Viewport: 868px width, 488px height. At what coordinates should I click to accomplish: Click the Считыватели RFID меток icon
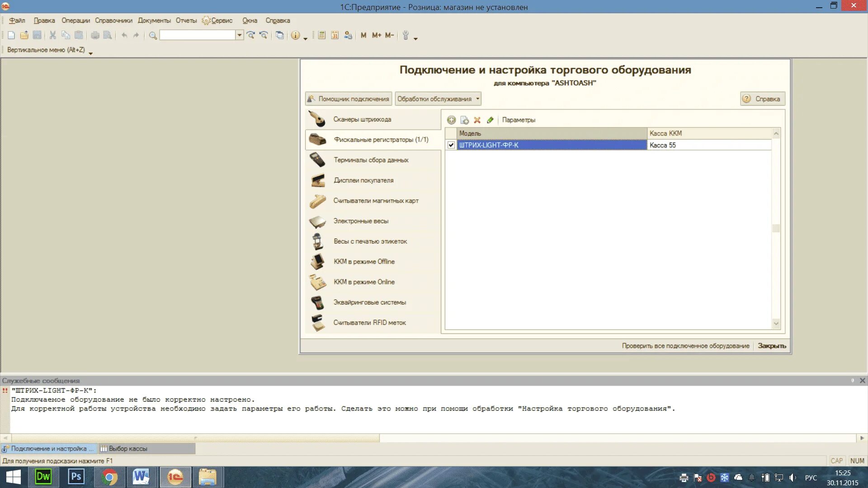coord(318,322)
